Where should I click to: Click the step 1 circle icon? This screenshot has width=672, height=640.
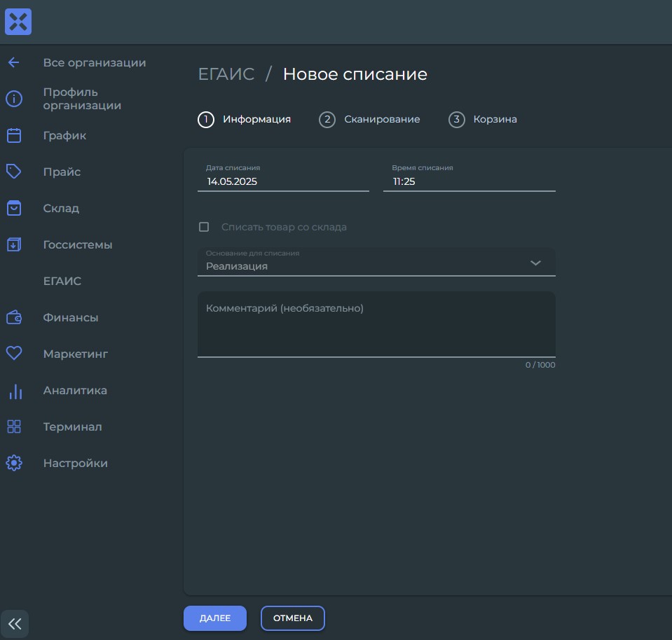(x=206, y=120)
